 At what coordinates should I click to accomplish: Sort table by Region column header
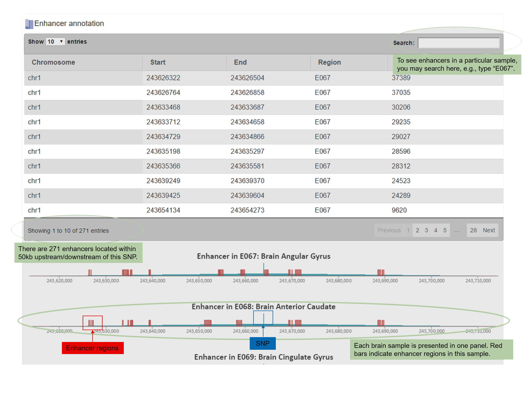[x=349, y=62]
